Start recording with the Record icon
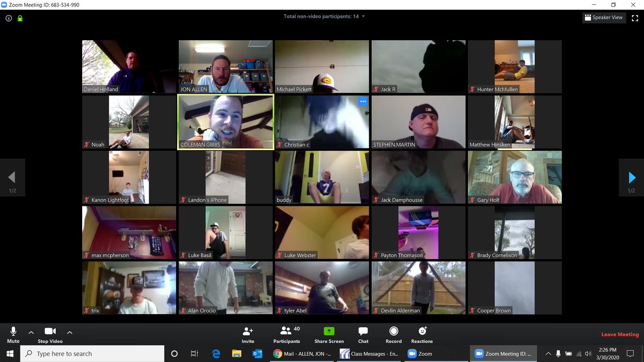Viewport: 644px width, 362px height. point(393,331)
